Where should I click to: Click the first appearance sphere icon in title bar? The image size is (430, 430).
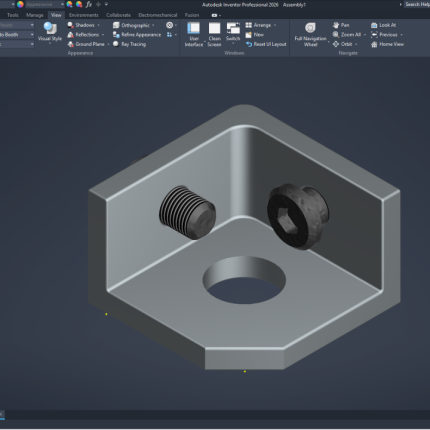[x=69, y=4]
